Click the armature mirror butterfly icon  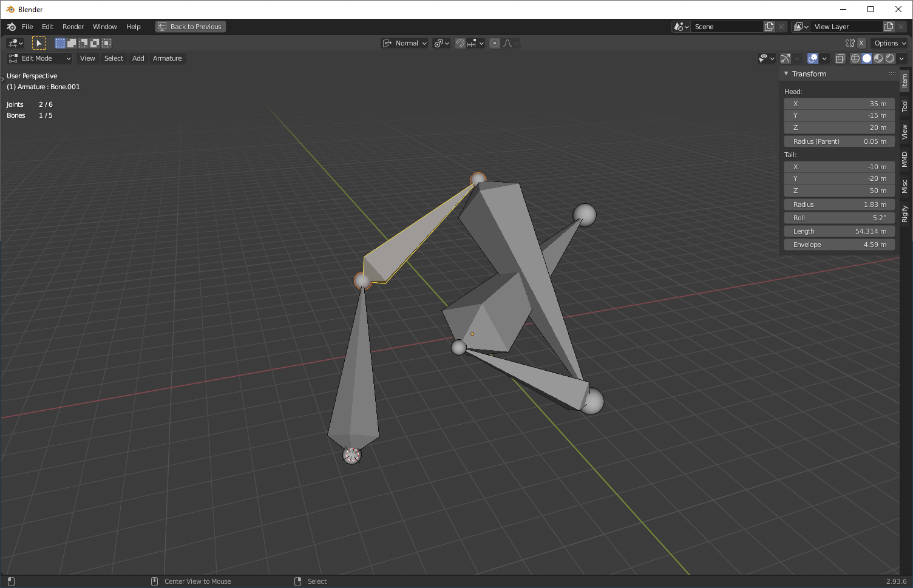point(850,43)
